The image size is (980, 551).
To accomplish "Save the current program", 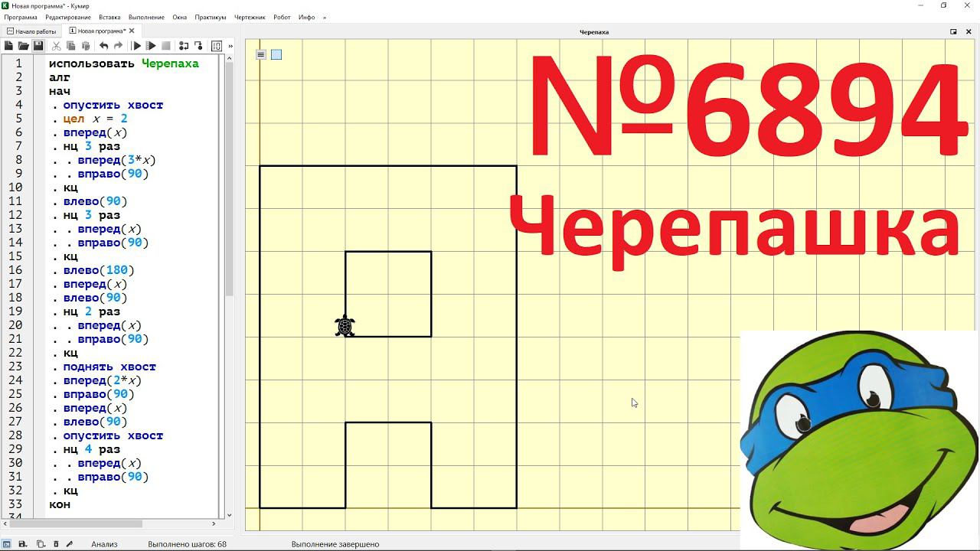I will click(x=38, y=46).
